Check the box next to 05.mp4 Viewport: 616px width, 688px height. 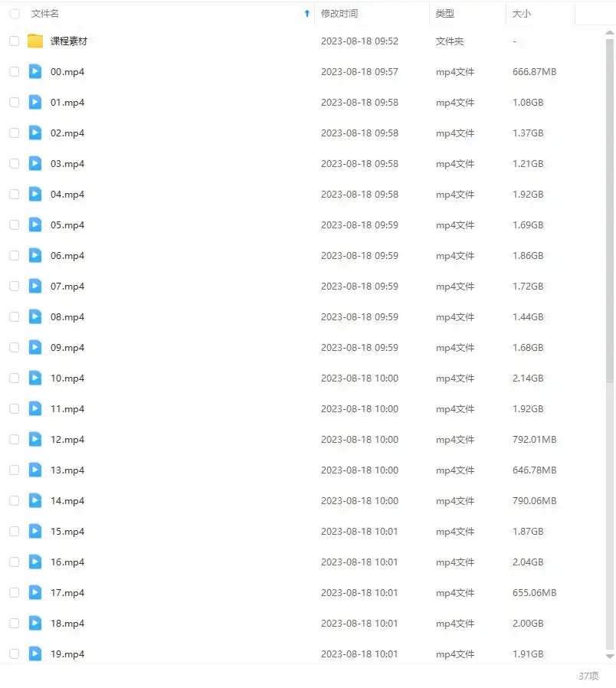[x=15, y=225]
